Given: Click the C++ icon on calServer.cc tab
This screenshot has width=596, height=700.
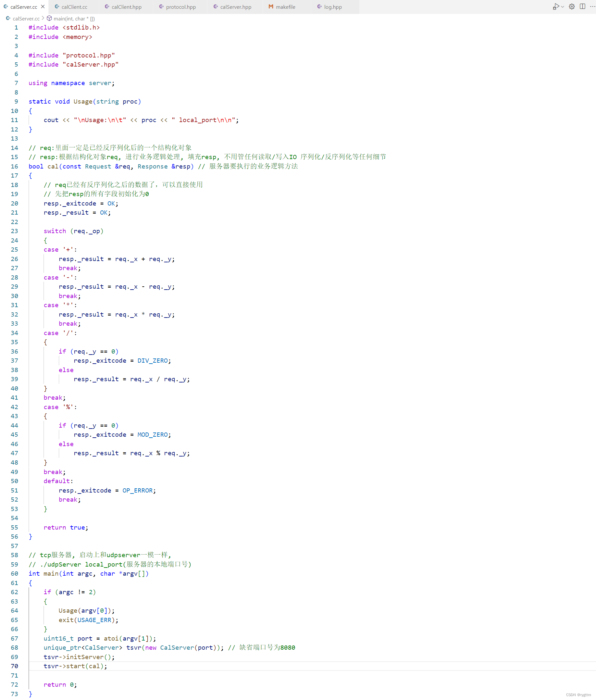Looking at the screenshot, I should pyautogui.click(x=6, y=6).
